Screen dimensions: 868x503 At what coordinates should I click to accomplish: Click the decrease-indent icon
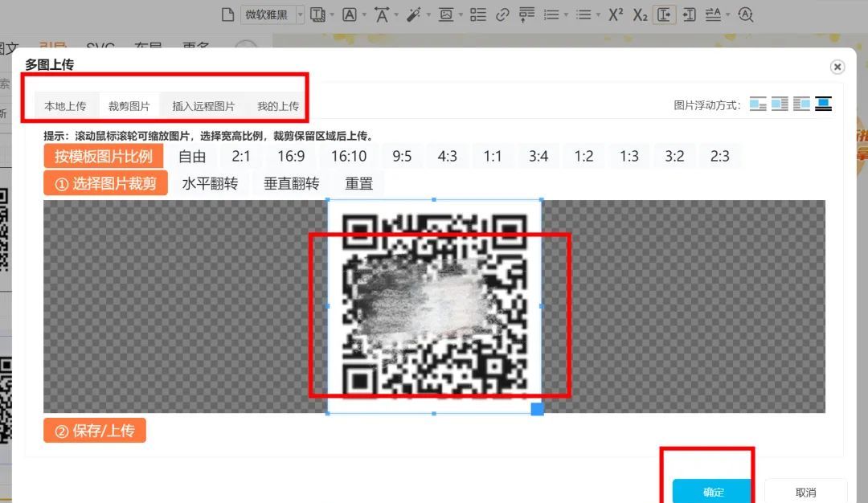690,14
